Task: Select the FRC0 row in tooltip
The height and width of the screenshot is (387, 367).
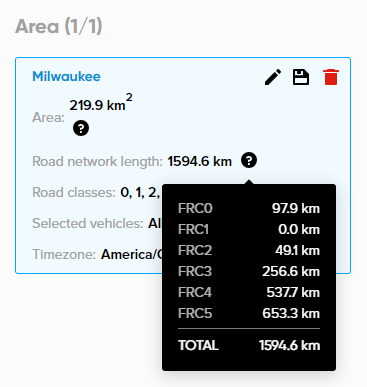Action: [x=249, y=208]
